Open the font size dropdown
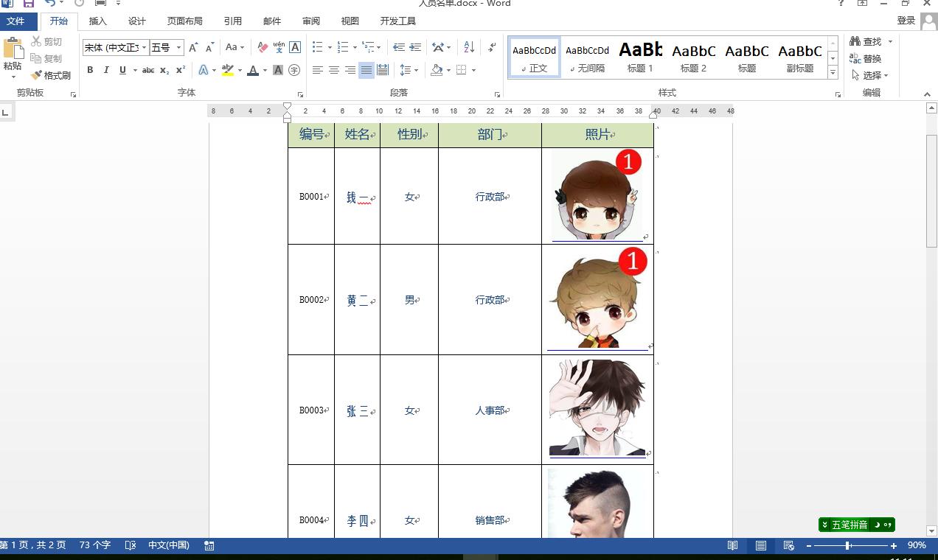938x560 pixels. 178,48
